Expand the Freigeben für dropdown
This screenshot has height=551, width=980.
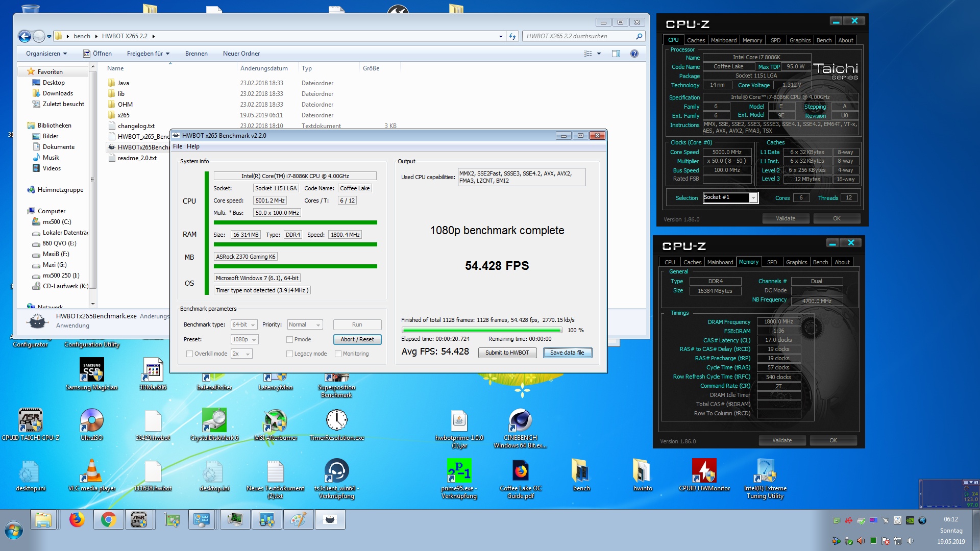click(148, 54)
